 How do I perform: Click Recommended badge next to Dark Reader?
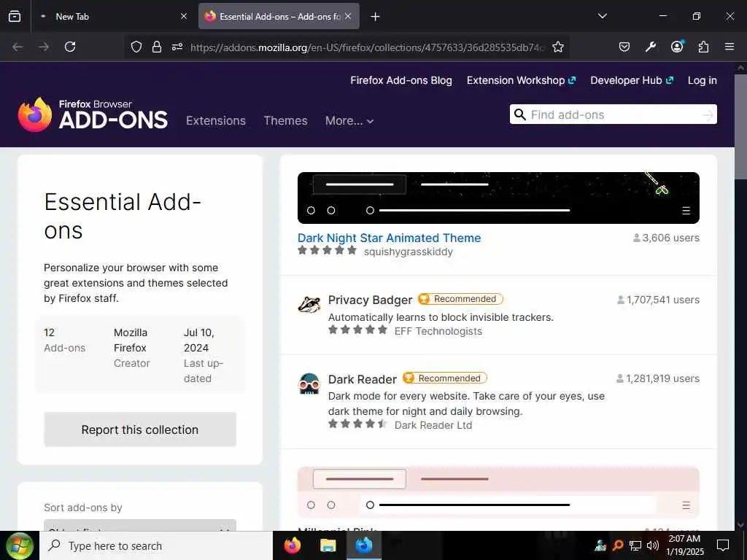pyautogui.click(x=445, y=378)
